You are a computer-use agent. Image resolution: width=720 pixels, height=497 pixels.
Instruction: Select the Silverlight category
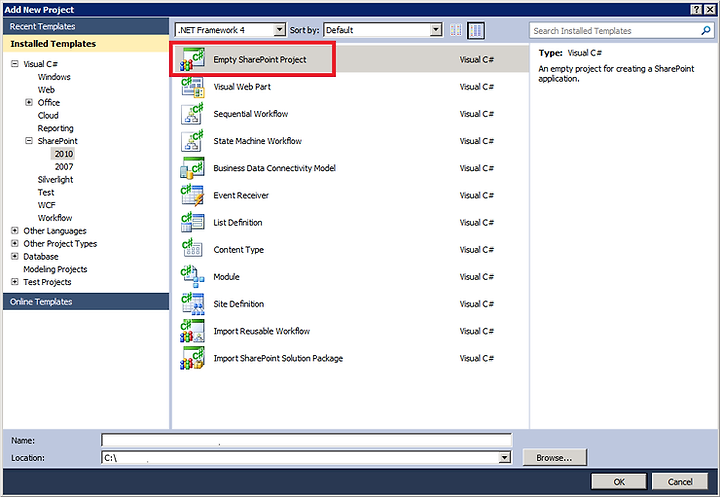pos(55,180)
